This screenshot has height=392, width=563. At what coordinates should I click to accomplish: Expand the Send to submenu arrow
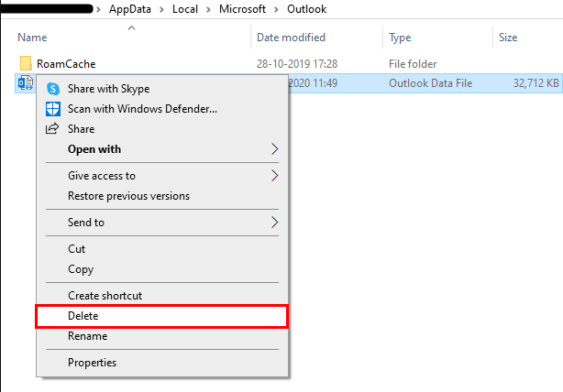click(x=274, y=223)
